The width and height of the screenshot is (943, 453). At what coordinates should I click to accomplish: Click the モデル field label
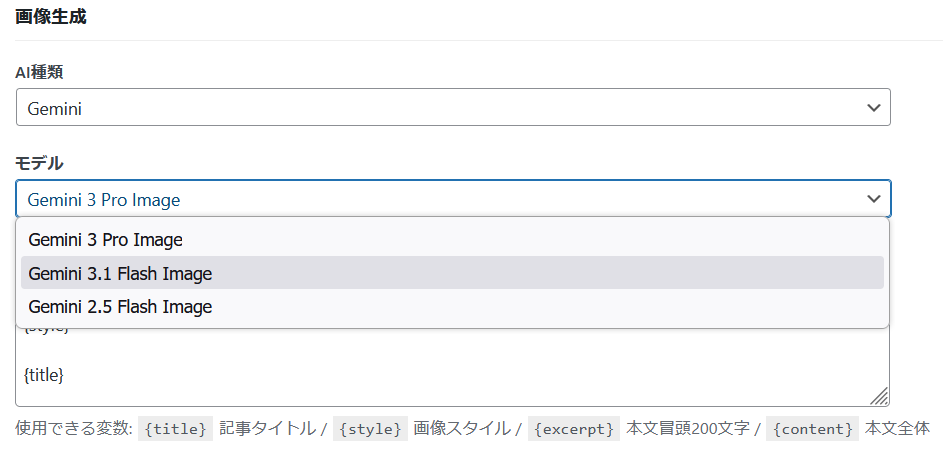40,163
